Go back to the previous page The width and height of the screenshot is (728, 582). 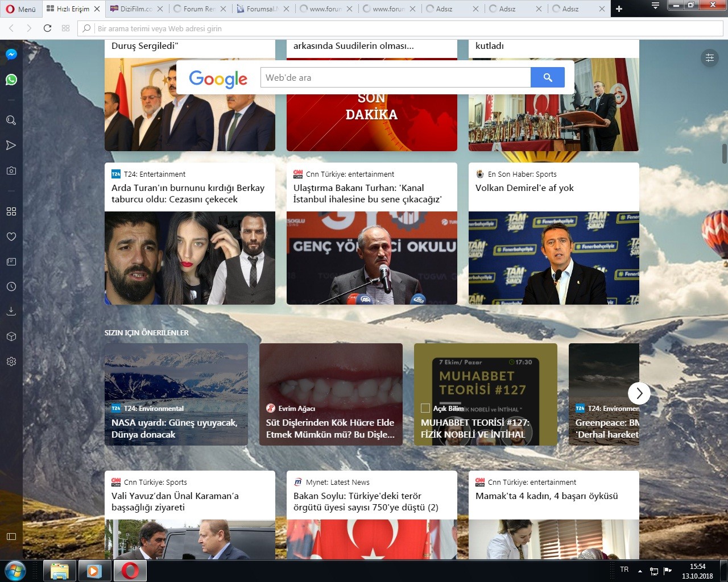pyautogui.click(x=11, y=28)
